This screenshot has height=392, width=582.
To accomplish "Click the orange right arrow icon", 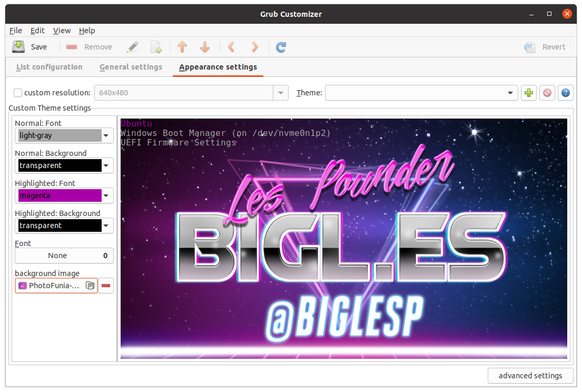I will (254, 47).
